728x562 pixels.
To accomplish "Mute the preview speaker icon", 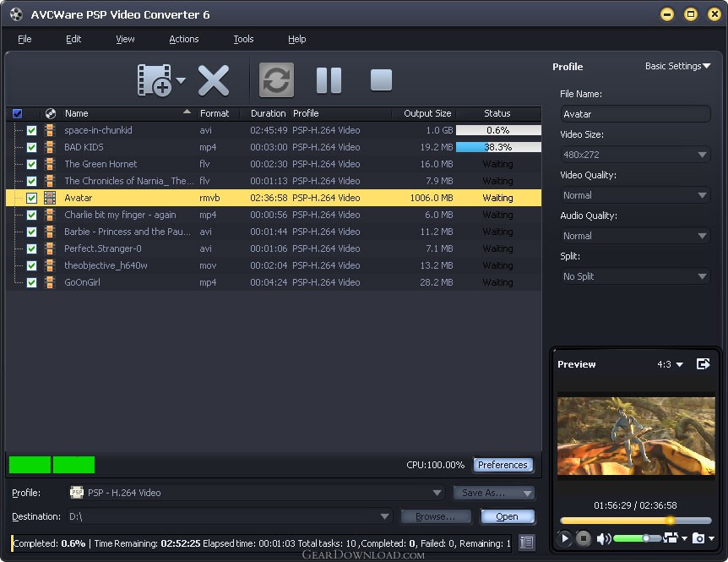I will pyautogui.click(x=603, y=539).
